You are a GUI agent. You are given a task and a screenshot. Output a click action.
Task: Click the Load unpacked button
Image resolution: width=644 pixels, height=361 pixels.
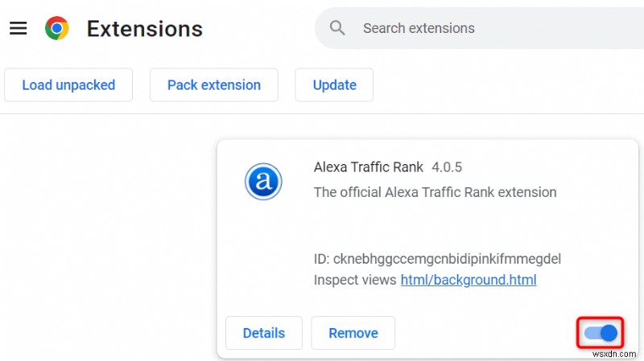click(68, 85)
